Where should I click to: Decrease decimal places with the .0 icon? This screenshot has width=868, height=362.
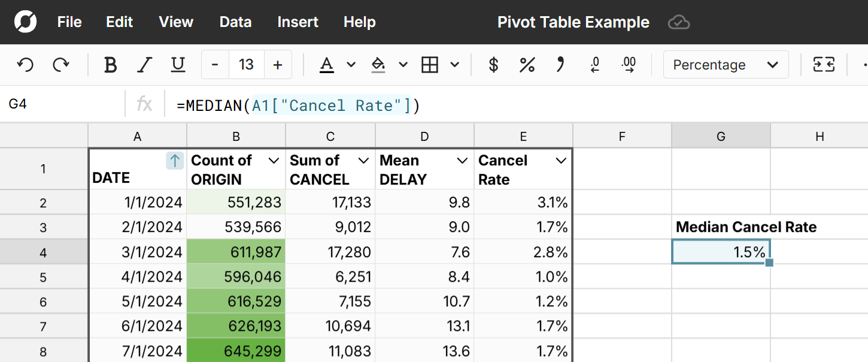coord(594,65)
